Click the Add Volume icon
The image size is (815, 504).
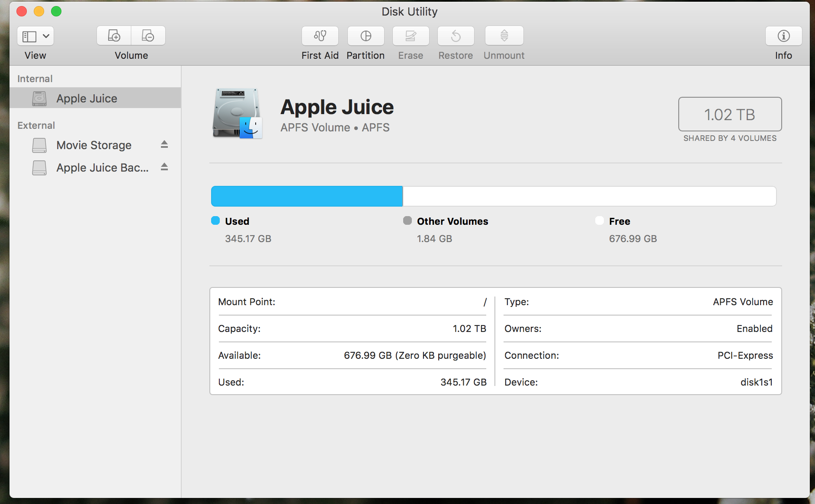114,36
